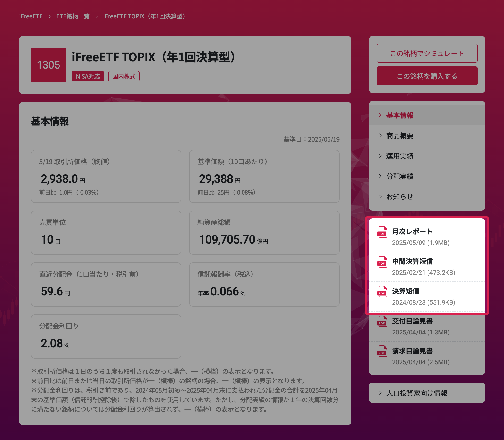Click PDF icon for 請求目論見書

pos(382,351)
